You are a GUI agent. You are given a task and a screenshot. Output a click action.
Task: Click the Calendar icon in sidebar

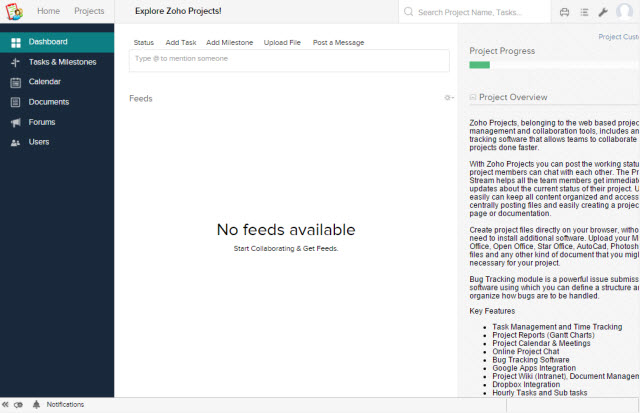(16, 82)
